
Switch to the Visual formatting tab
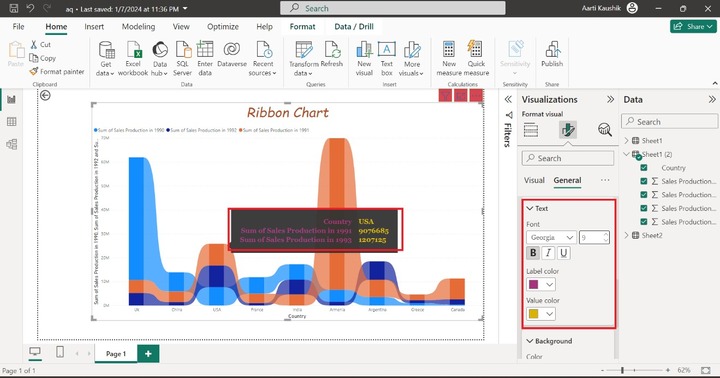point(534,181)
